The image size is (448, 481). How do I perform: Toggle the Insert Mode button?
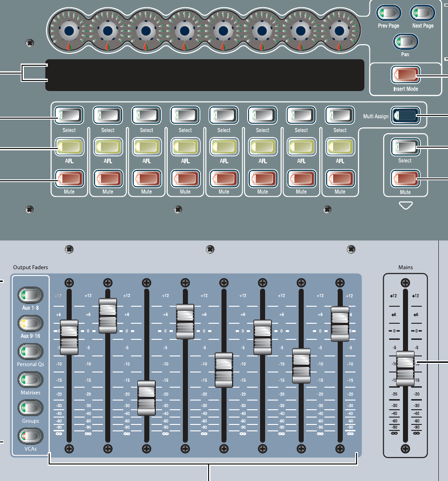point(405,74)
